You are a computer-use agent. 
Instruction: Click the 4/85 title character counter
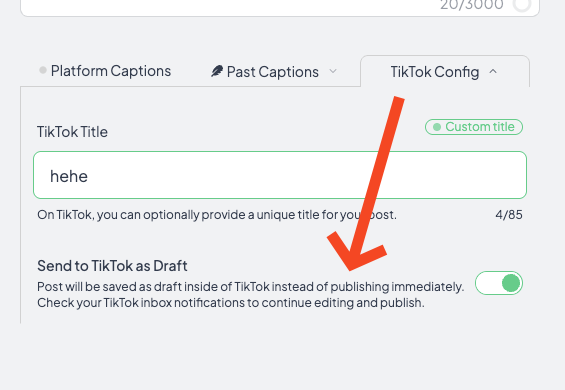tap(509, 215)
